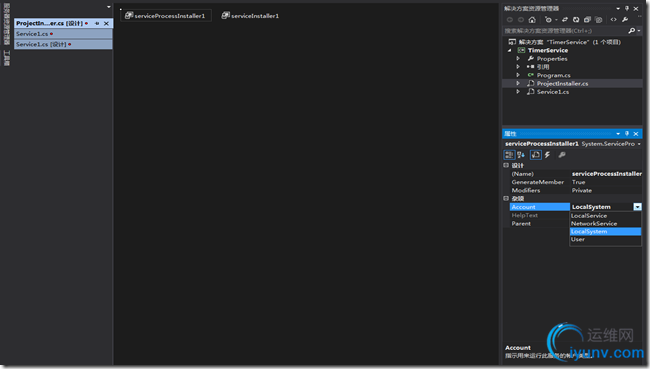Choose User from the Account list
The width and height of the screenshot is (650, 369).
pyautogui.click(x=605, y=239)
